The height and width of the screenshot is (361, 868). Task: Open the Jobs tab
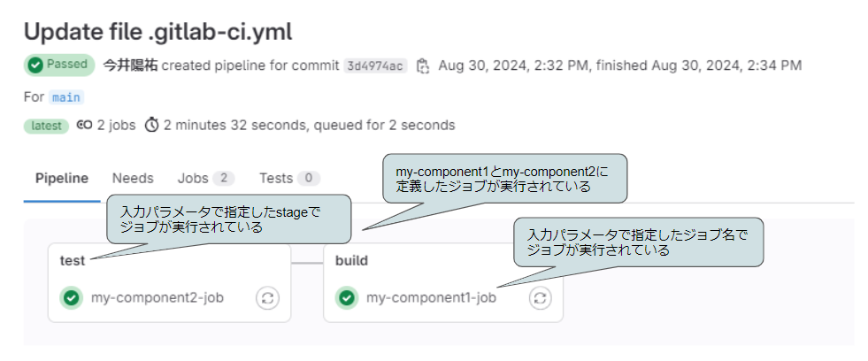[206, 178]
